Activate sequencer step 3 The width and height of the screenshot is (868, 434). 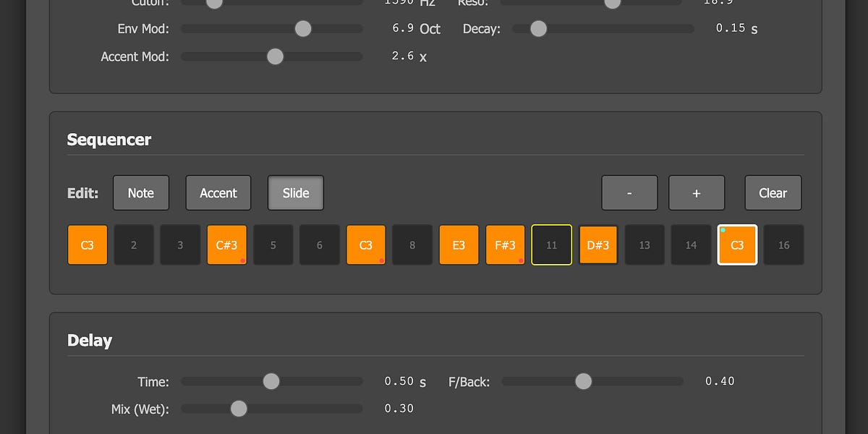[180, 245]
